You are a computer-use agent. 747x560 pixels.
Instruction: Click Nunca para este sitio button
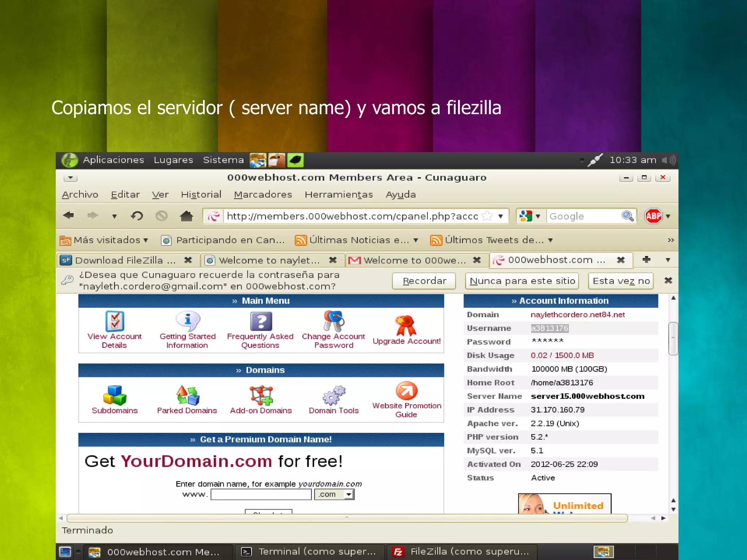[522, 281]
